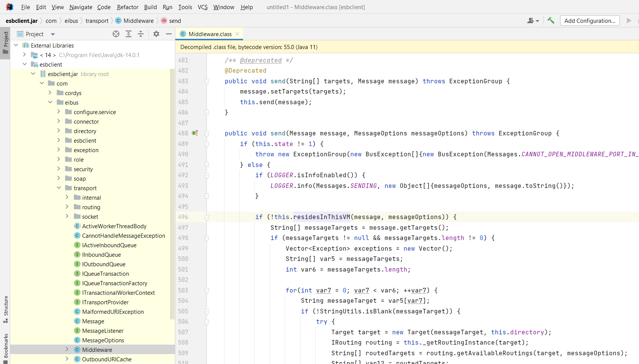Expand the Middleware class node
Screen dimensions: 639x364
coord(67,350)
